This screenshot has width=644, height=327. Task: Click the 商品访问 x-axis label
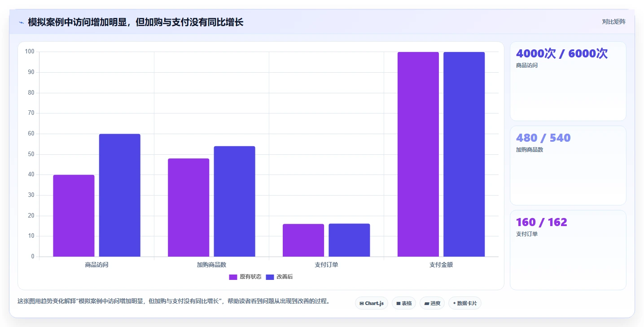coord(96,265)
